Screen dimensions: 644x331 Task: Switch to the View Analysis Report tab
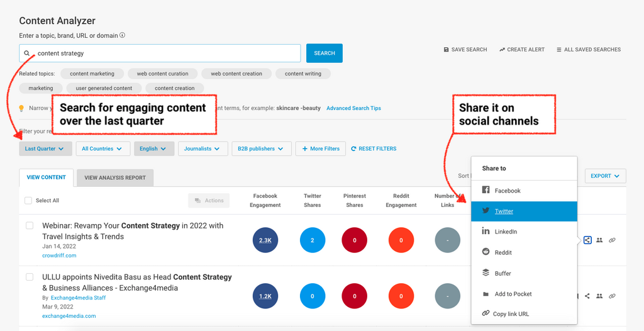click(115, 177)
